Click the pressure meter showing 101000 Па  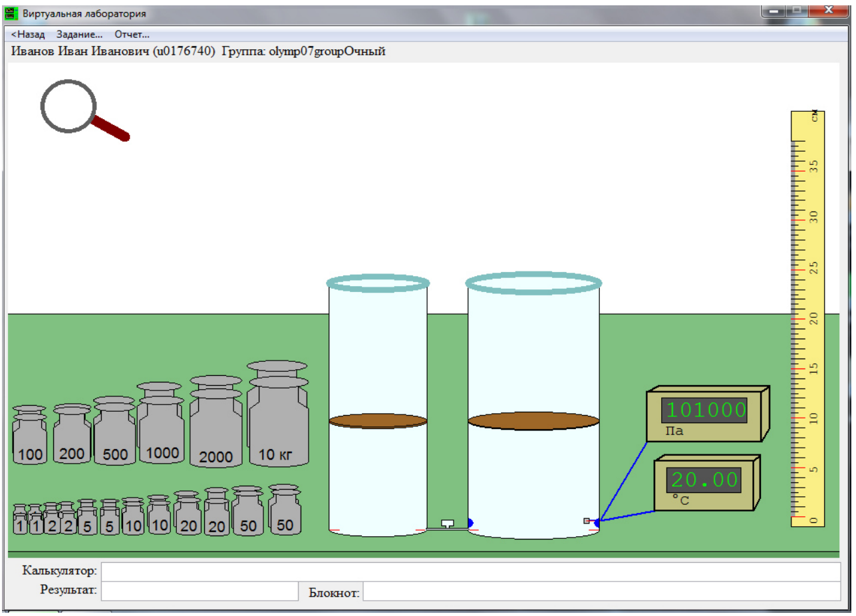[708, 414]
